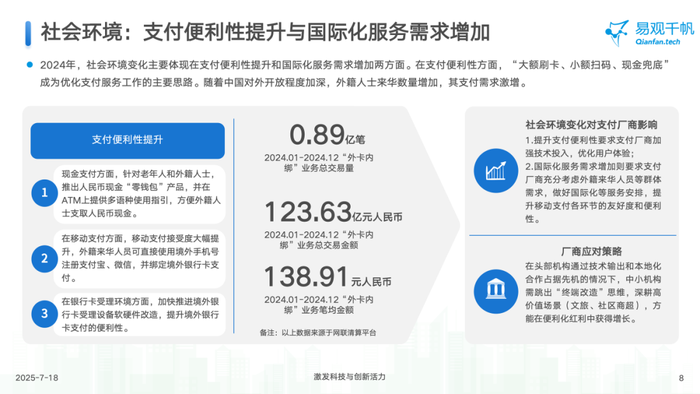Click the 支付便利性提升 blue button

click(127, 141)
